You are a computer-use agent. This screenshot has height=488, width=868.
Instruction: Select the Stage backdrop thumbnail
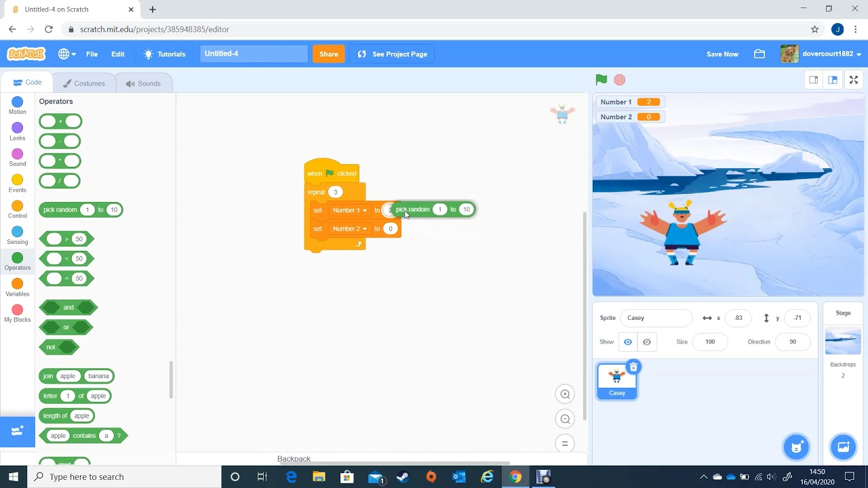[x=843, y=341]
